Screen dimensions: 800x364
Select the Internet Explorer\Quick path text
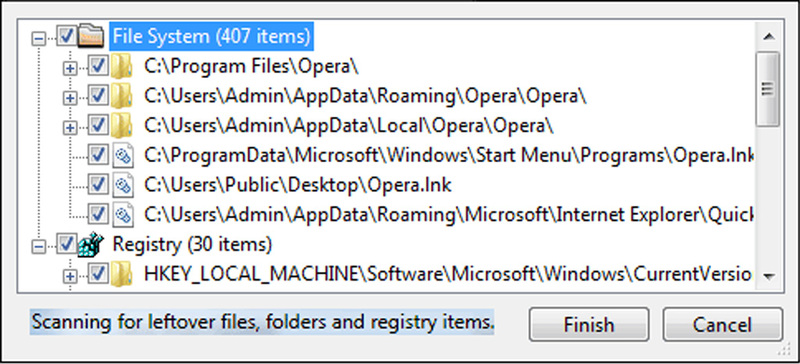click(448, 214)
